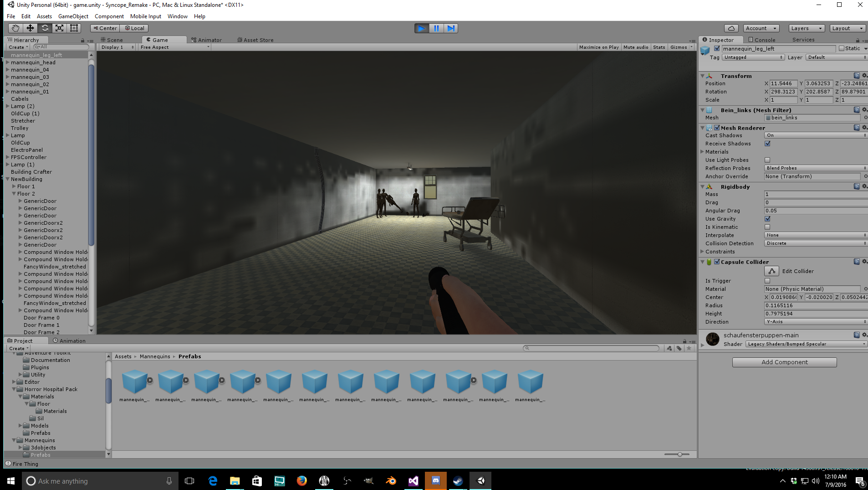
Task: Select FPSController in the Hierarchy
Action: [x=29, y=157]
